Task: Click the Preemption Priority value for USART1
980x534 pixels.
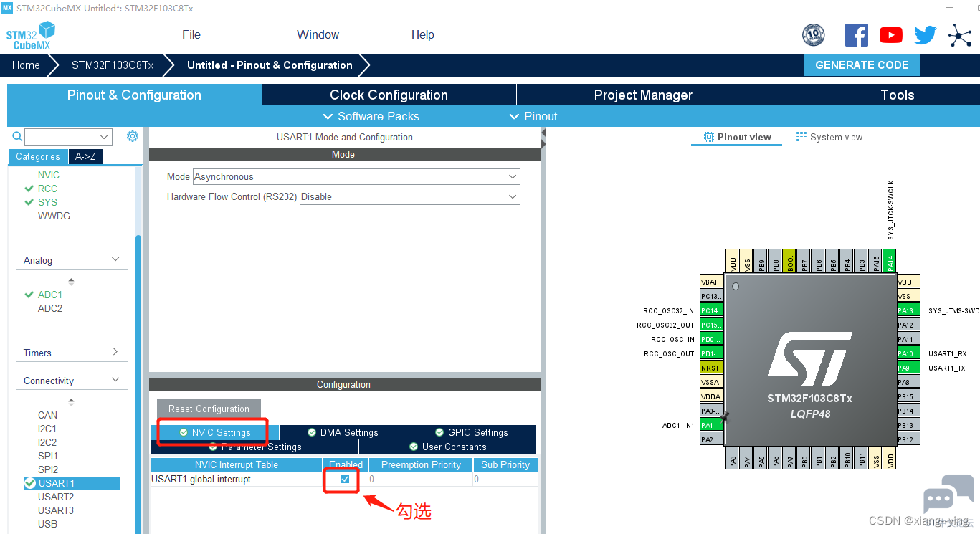Action: click(x=421, y=479)
